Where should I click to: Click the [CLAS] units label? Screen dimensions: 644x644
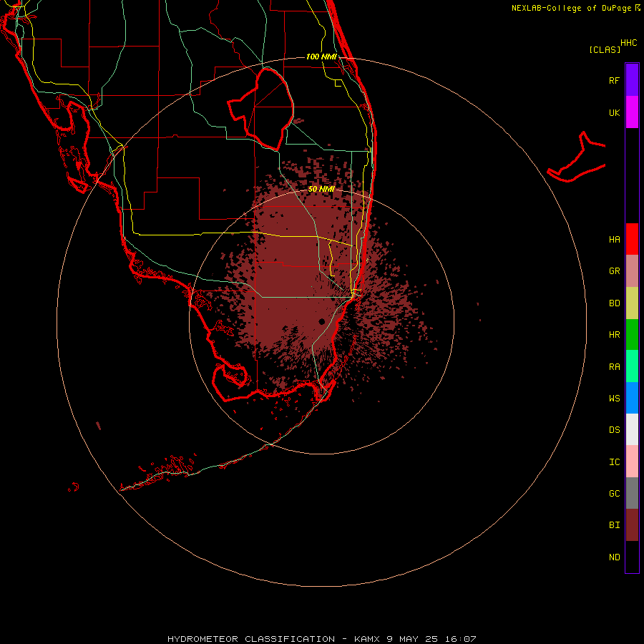(x=605, y=49)
